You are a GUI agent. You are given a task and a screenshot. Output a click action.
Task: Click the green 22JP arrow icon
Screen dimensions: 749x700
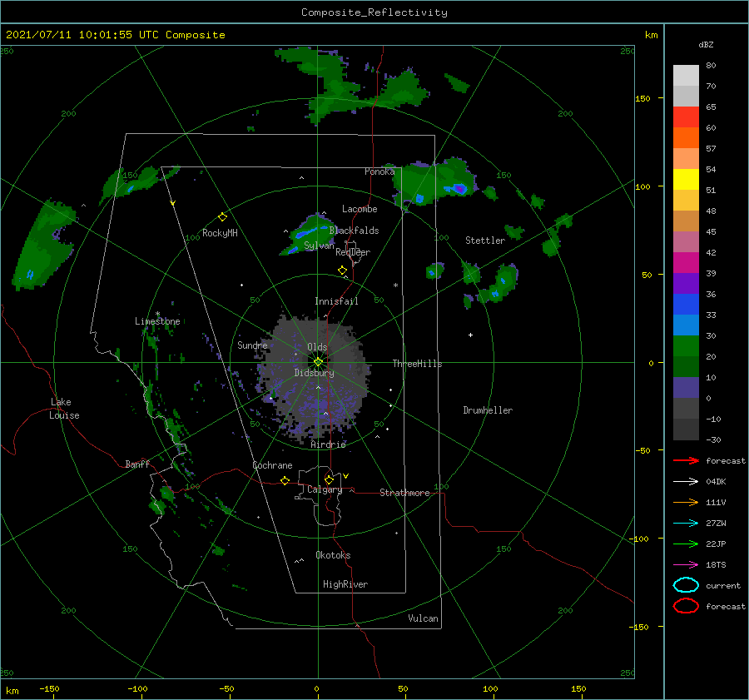(x=686, y=544)
